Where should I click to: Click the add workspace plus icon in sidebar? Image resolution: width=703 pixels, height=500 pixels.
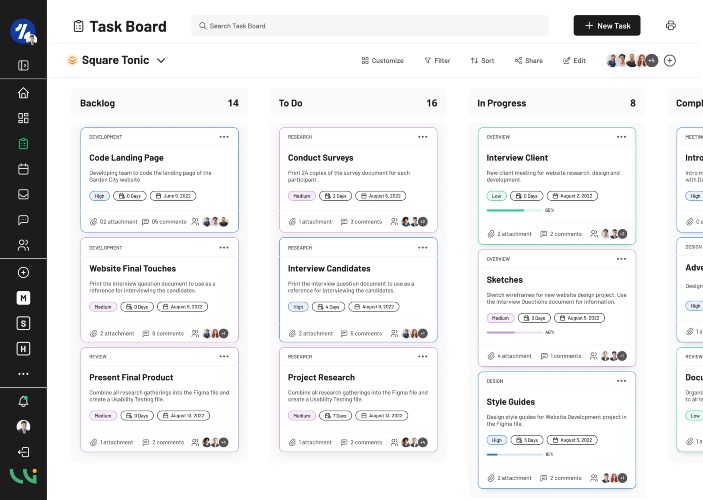point(23,273)
